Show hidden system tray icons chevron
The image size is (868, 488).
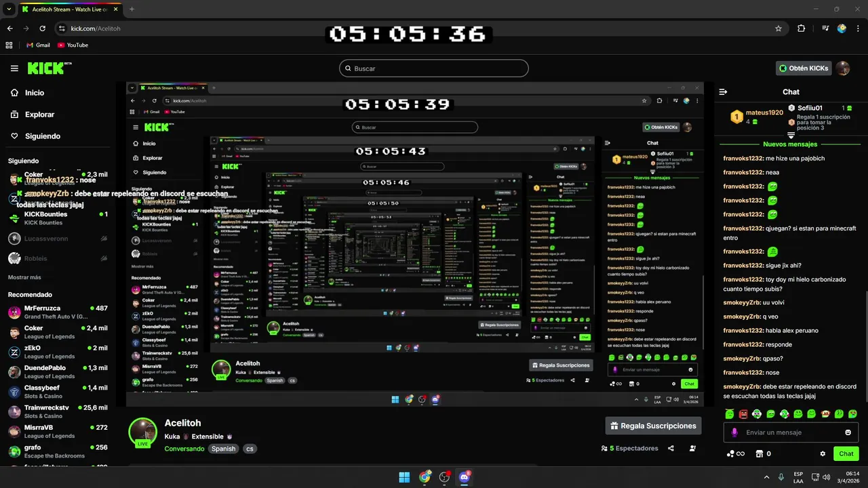pos(767,477)
